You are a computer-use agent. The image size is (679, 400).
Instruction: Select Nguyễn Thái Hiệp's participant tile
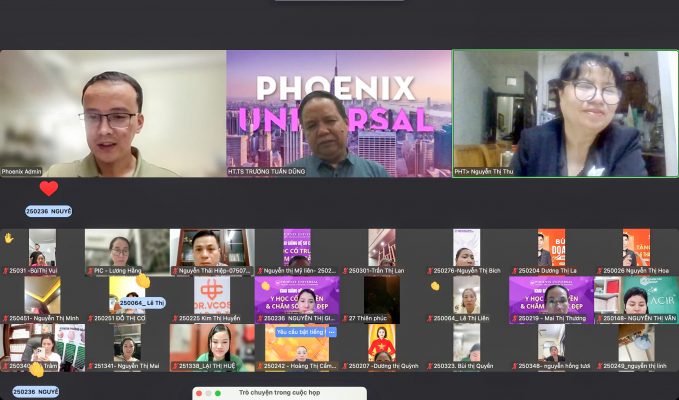click(x=211, y=248)
